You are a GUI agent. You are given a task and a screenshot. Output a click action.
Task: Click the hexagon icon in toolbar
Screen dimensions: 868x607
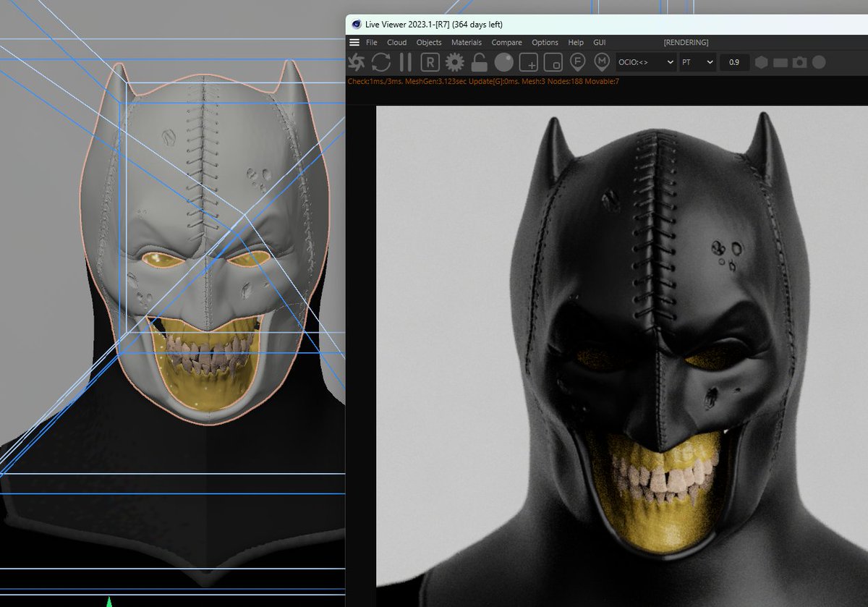762,62
